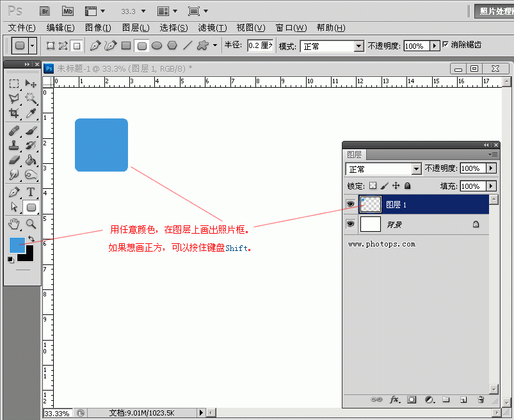This screenshot has height=420, width=514.
Task: Select the Rectangular Marquee tool
Action: (14, 84)
